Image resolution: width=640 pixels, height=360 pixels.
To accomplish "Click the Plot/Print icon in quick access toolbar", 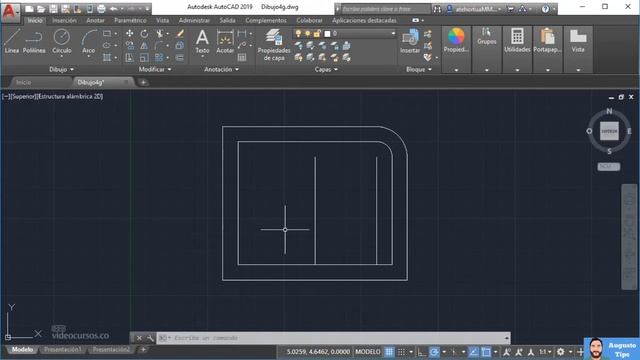I will pos(101,9).
